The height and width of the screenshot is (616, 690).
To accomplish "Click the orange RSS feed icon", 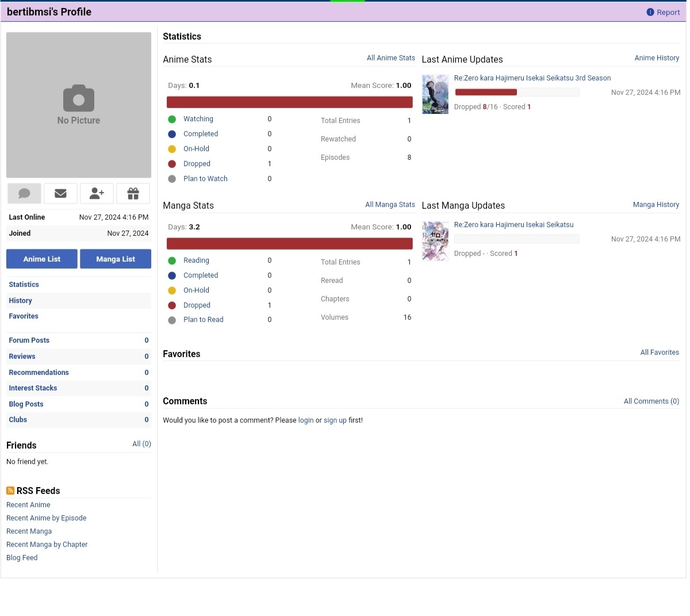I will point(10,491).
